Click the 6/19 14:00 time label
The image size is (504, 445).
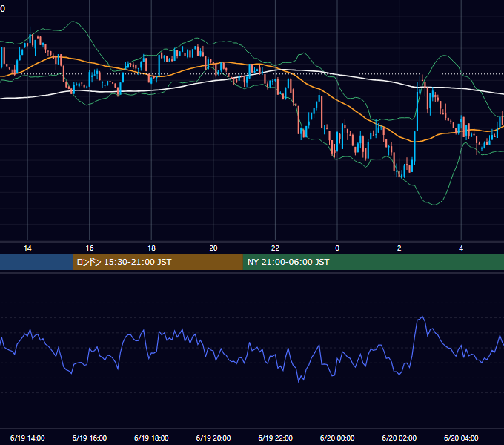[x=27, y=438]
